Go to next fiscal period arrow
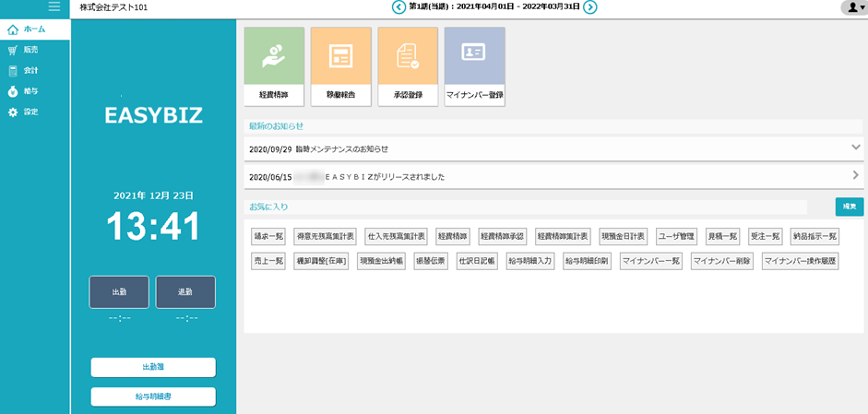 tap(590, 7)
